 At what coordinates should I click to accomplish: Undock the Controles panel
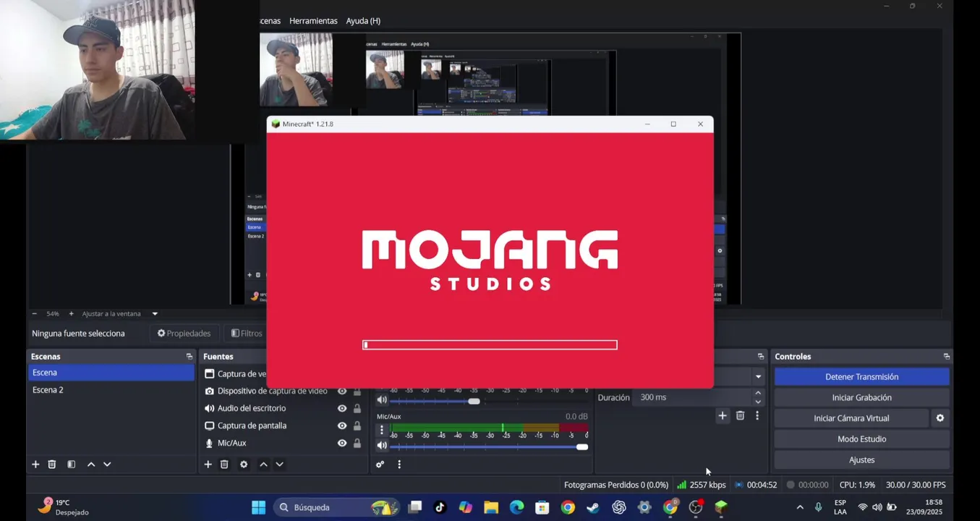[x=946, y=357]
